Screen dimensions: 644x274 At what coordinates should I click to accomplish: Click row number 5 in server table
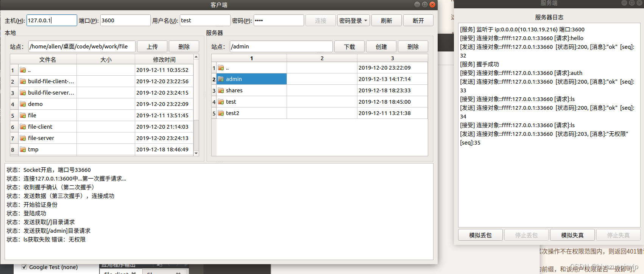pos(214,113)
